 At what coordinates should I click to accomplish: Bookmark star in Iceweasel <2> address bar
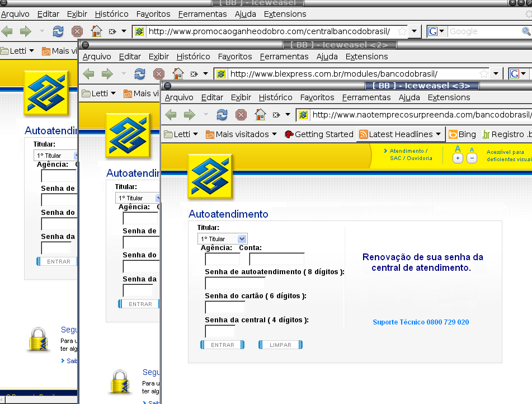click(484, 74)
